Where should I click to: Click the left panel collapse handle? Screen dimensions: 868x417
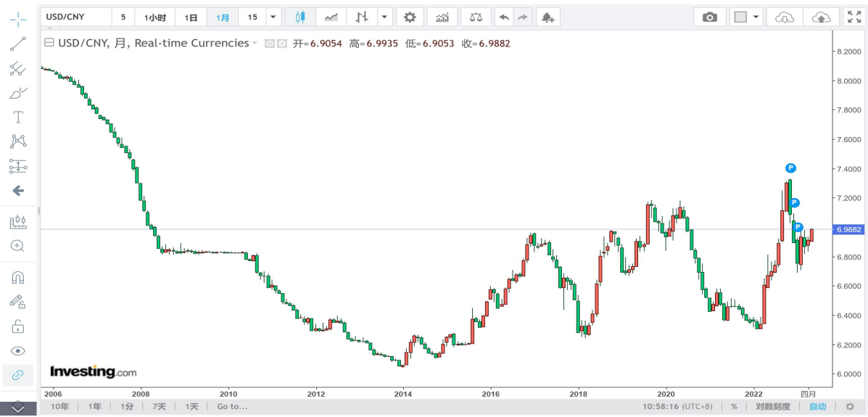click(38, 211)
